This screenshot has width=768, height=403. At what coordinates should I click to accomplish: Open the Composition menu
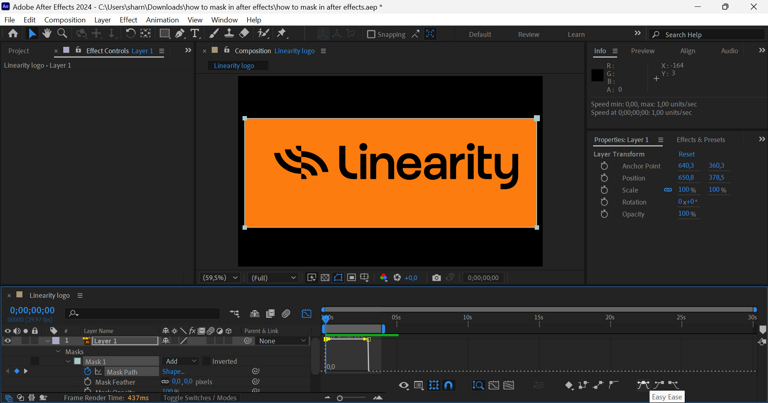(x=65, y=20)
